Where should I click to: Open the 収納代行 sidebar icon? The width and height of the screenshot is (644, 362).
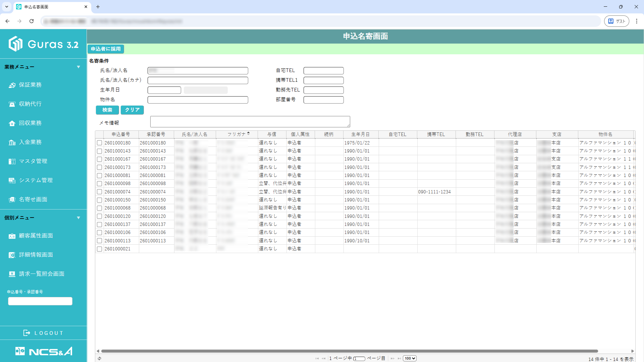pyautogui.click(x=12, y=104)
